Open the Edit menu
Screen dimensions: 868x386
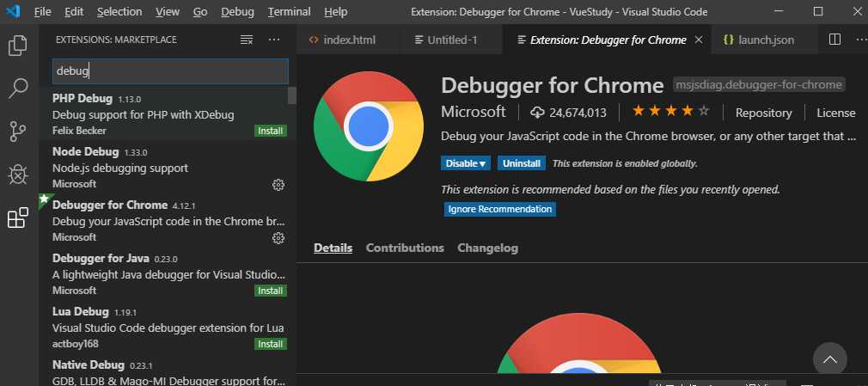coord(74,11)
